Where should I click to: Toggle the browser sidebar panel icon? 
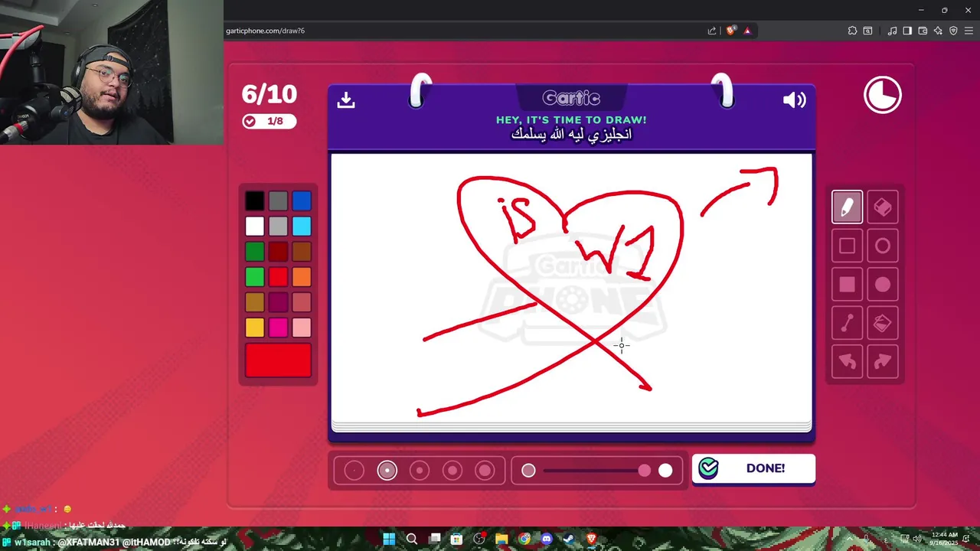907,31
